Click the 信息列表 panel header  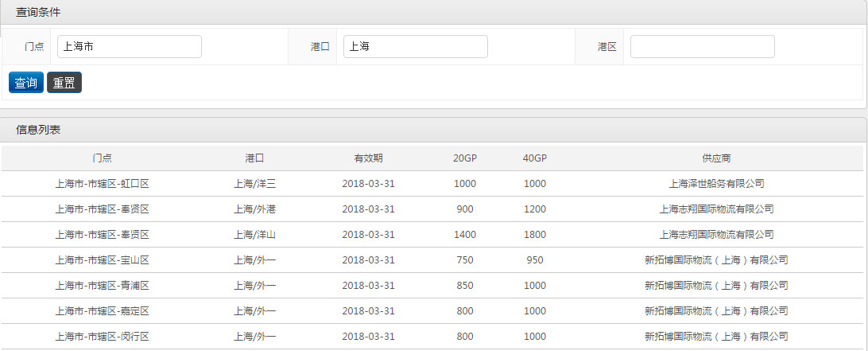pyautogui.click(x=434, y=130)
